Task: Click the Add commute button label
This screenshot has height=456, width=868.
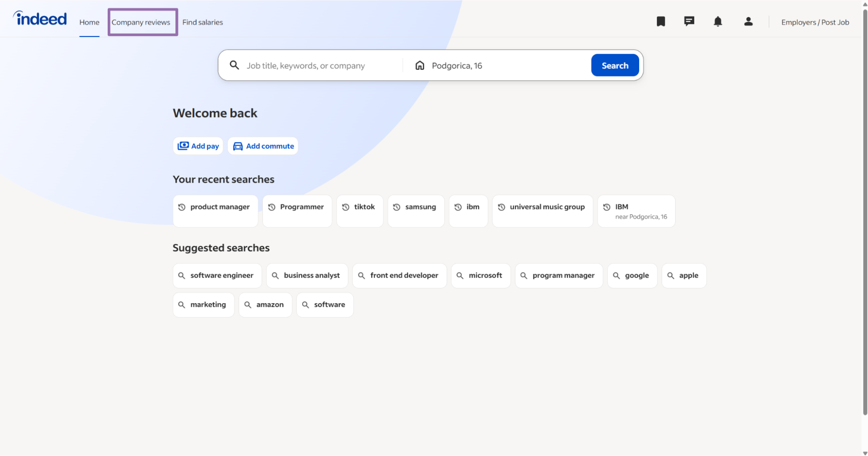Action: click(270, 146)
